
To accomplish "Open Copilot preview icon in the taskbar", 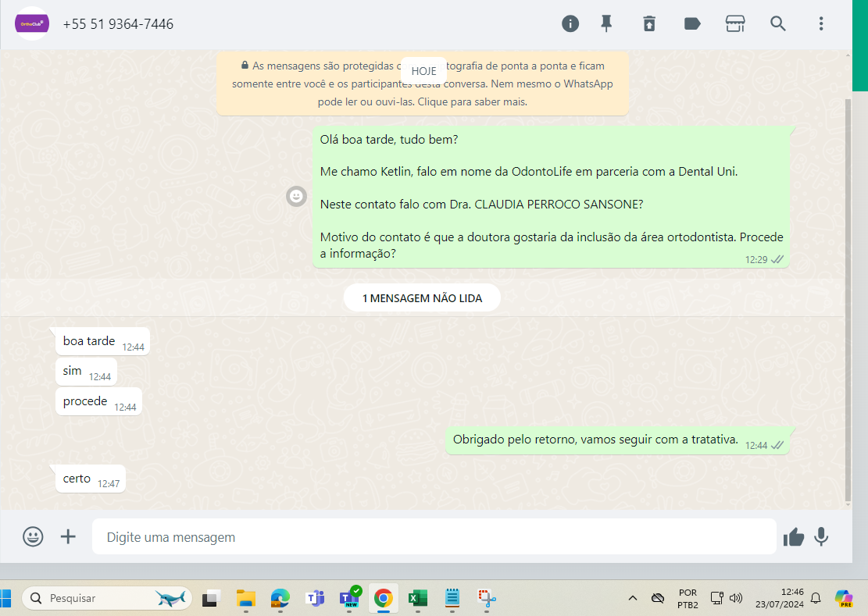I will pos(844,598).
